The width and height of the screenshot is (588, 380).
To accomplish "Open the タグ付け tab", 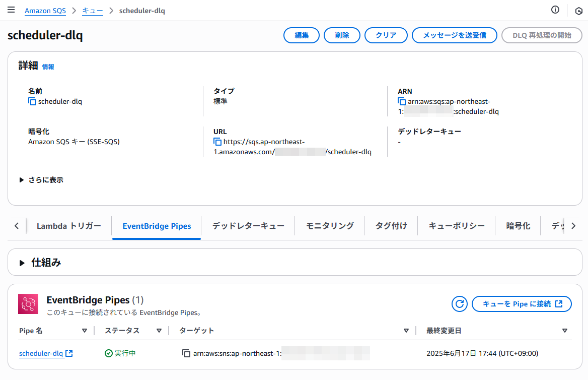I will (391, 226).
